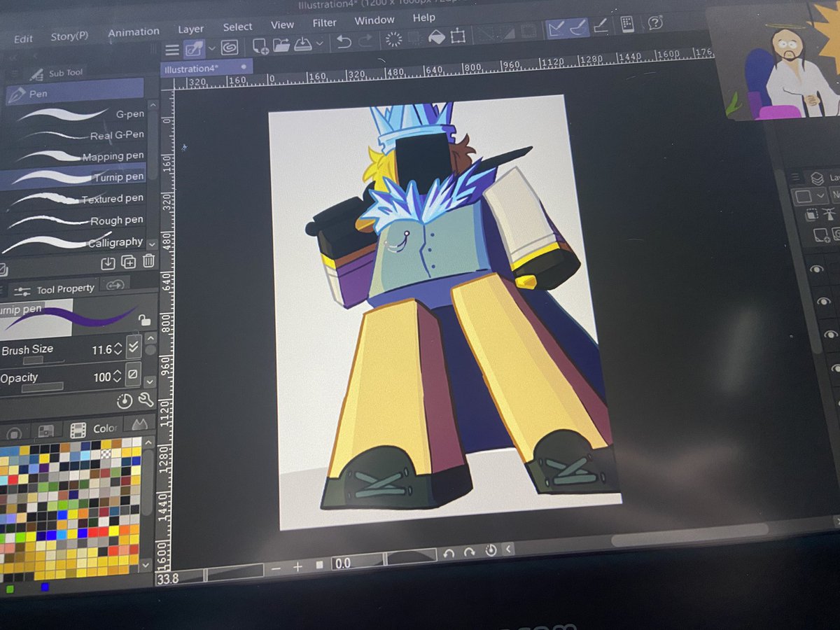Open Clip Studio with the spiral icon
Image resolution: width=840 pixels, height=630 pixels.
[230, 48]
